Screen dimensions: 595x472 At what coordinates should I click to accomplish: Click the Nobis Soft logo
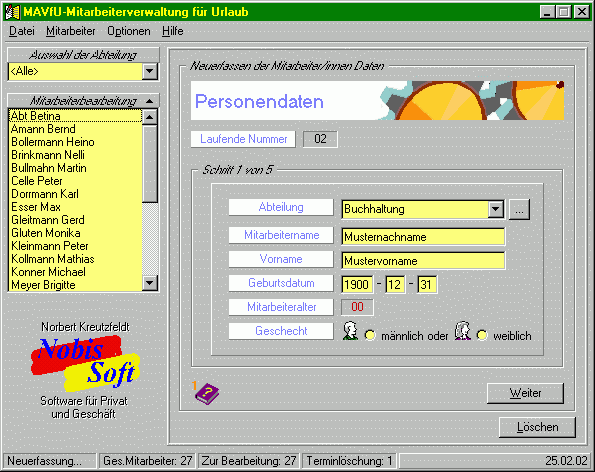tap(85, 363)
